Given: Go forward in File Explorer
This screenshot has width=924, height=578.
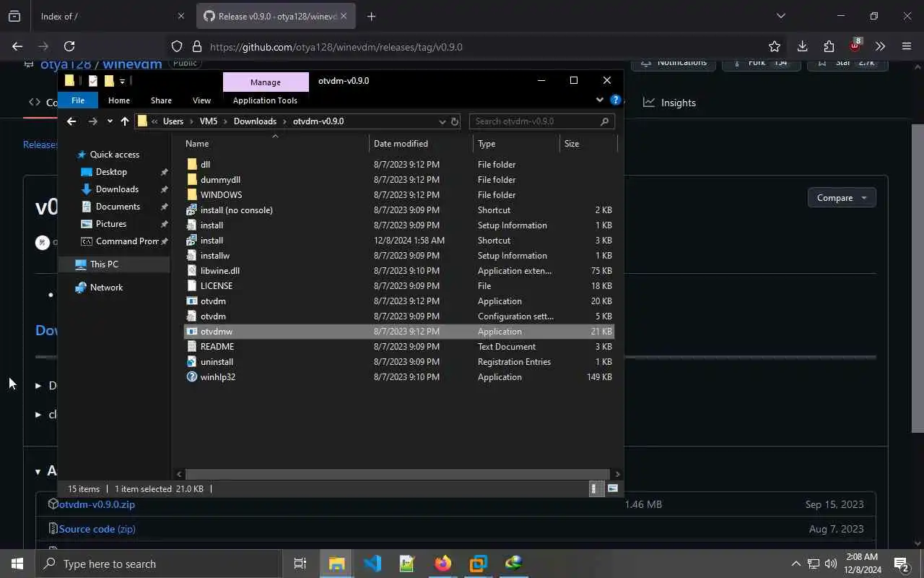Looking at the screenshot, I should point(92,121).
